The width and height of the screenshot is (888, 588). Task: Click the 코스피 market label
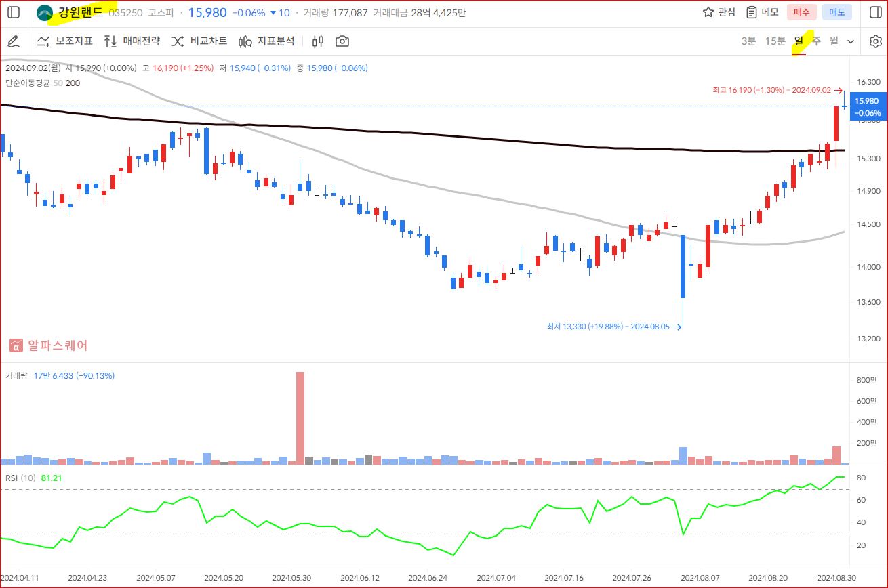tap(161, 13)
